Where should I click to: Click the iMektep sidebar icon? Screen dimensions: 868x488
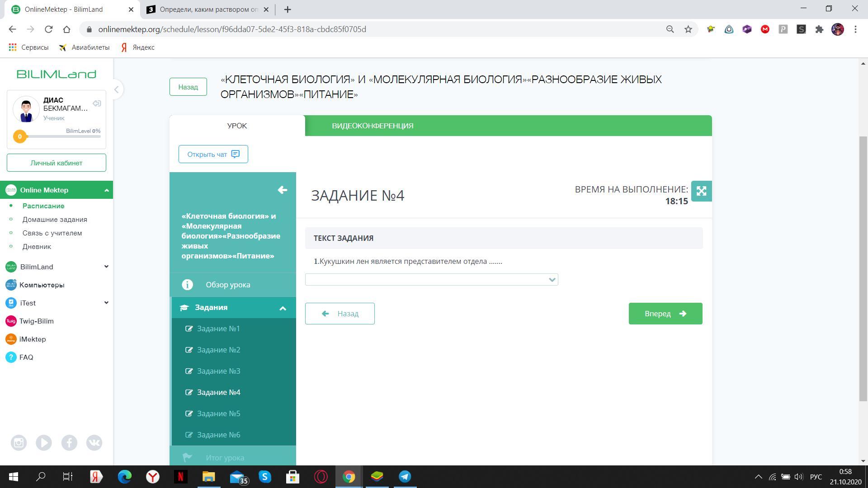point(11,339)
